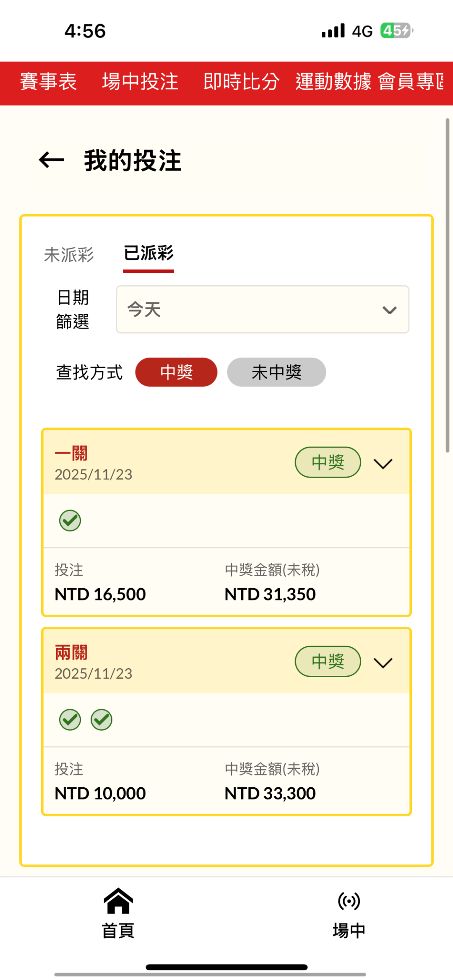Tap second green checkmark in 兩關 card

point(102,720)
